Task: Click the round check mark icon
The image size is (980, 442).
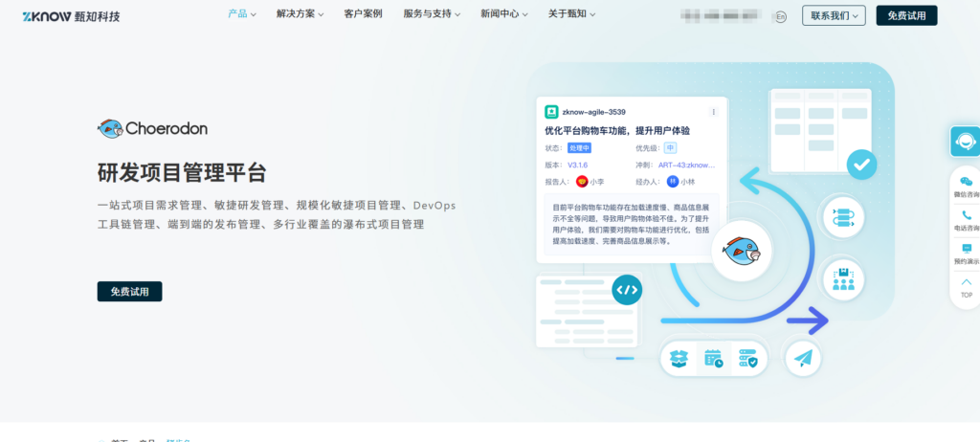Action: (x=862, y=165)
